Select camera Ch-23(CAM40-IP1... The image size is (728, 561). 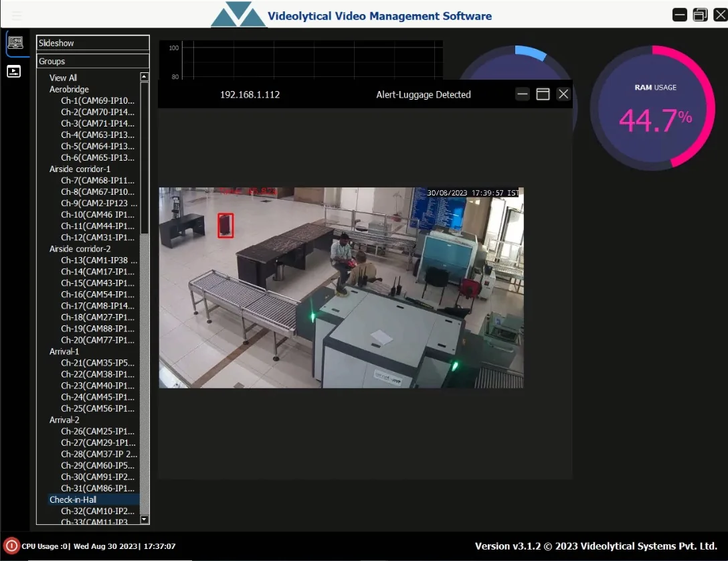coord(98,386)
